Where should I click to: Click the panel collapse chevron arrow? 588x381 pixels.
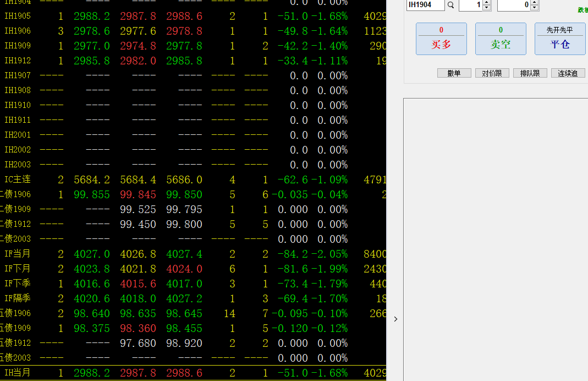tap(395, 319)
